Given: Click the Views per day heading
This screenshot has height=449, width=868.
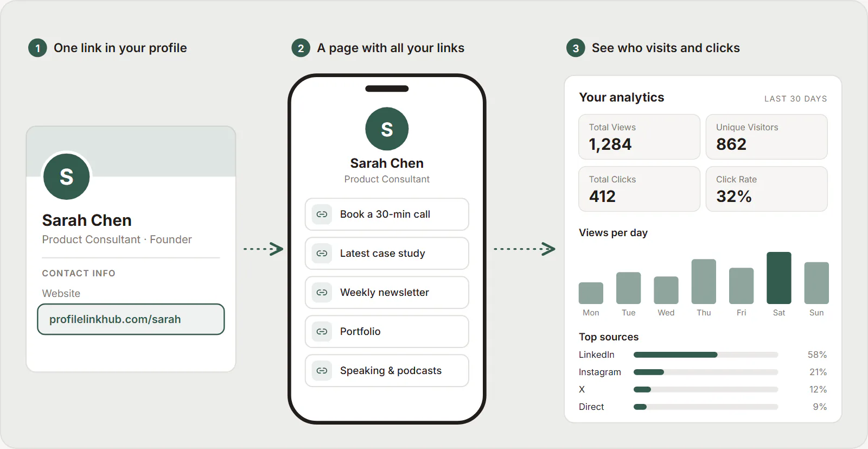Looking at the screenshot, I should [x=613, y=233].
